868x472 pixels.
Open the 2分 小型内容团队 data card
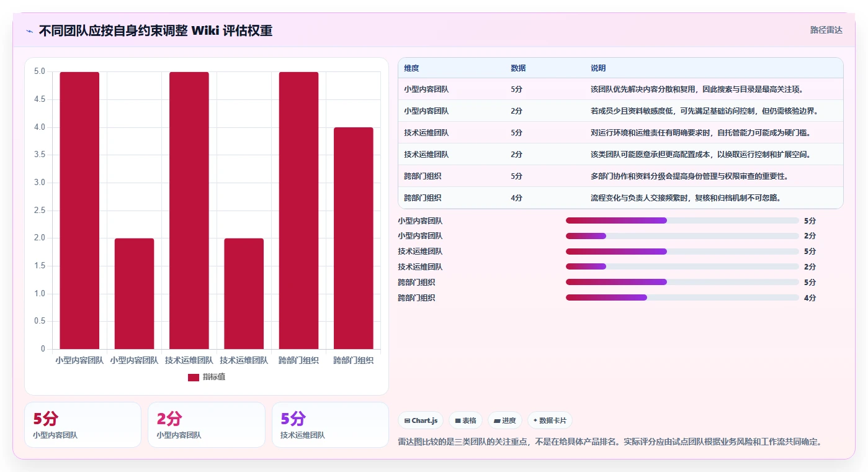[x=206, y=425]
